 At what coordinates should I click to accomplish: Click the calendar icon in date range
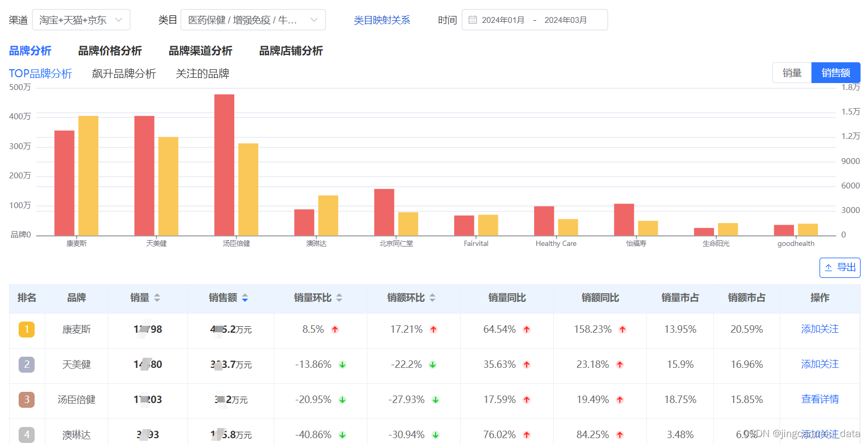(472, 20)
